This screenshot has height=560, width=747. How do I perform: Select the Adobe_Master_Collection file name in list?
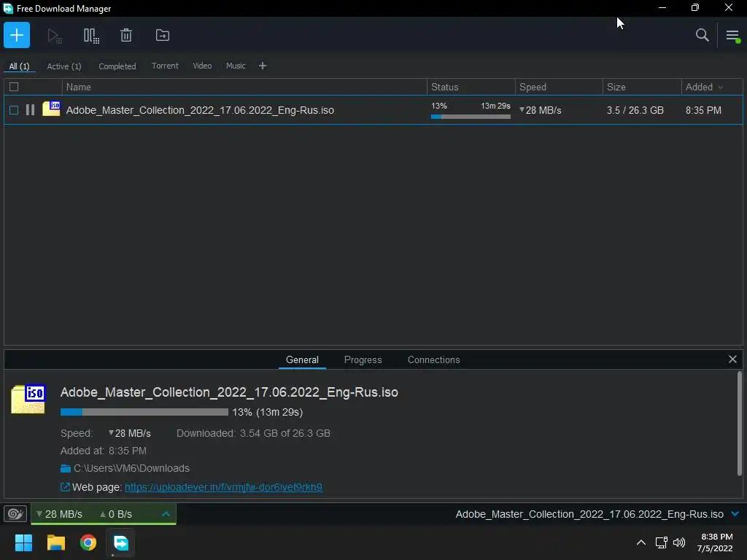[x=200, y=110]
